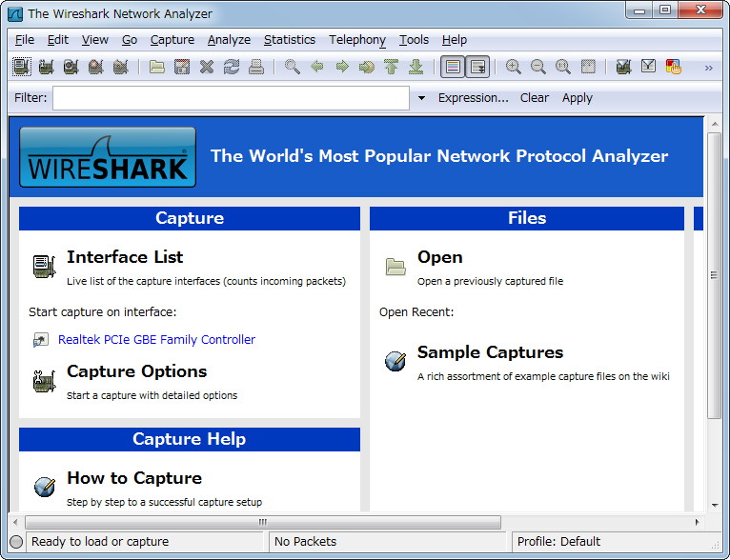Click the Expression... button
Screen dimensions: 730x560
point(473,98)
